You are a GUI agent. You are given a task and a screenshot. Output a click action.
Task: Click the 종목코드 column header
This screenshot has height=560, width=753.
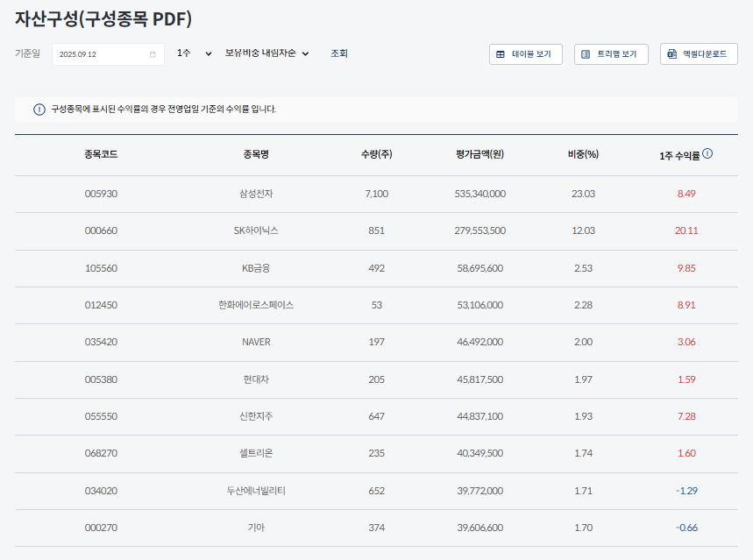(x=99, y=153)
